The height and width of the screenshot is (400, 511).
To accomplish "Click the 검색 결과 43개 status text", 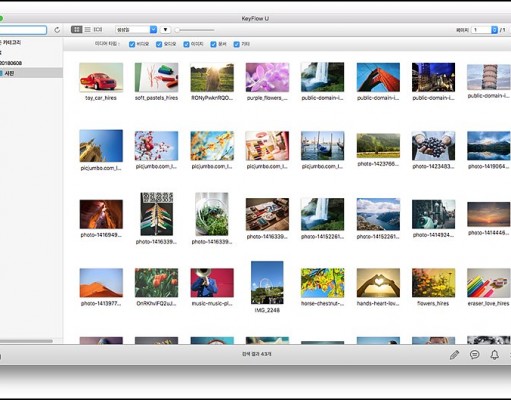I will (257, 354).
